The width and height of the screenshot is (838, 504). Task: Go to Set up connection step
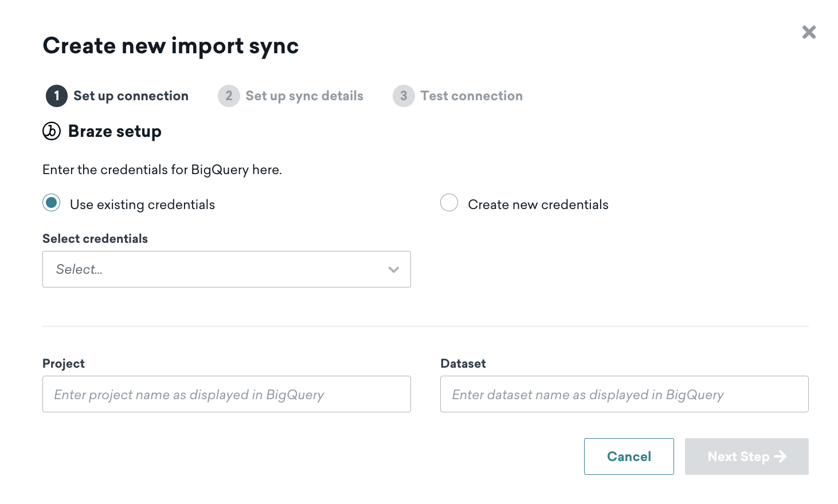click(131, 96)
